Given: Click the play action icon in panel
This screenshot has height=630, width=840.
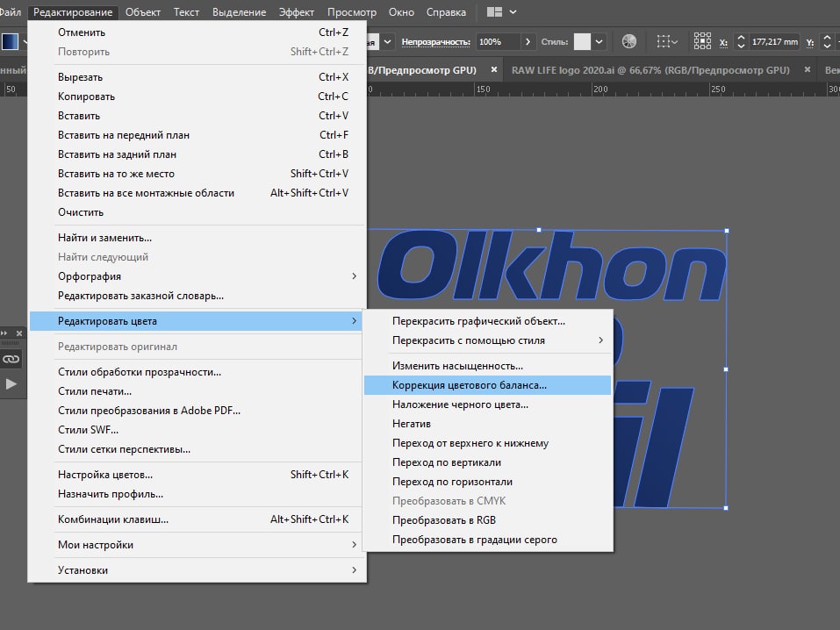Looking at the screenshot, I should click(x=11, y=383).
